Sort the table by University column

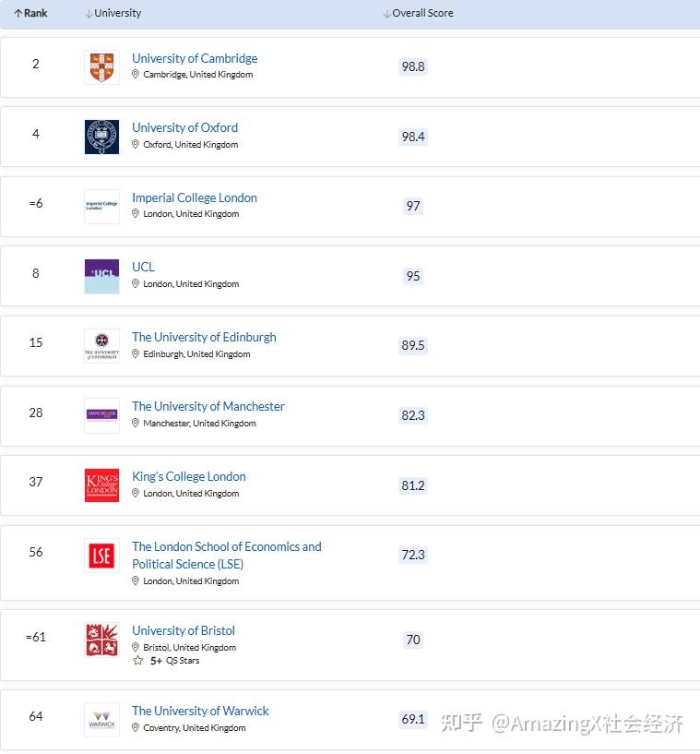tap(113, 13)
